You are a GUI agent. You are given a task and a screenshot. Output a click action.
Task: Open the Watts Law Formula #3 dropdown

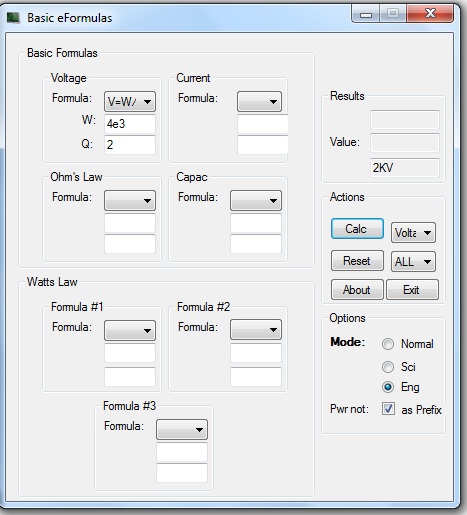182,429
